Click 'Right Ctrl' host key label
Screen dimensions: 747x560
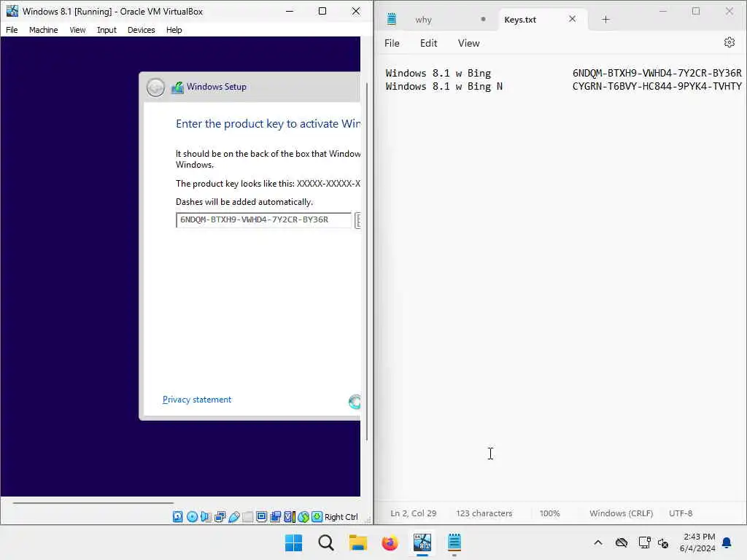point(341,517)
